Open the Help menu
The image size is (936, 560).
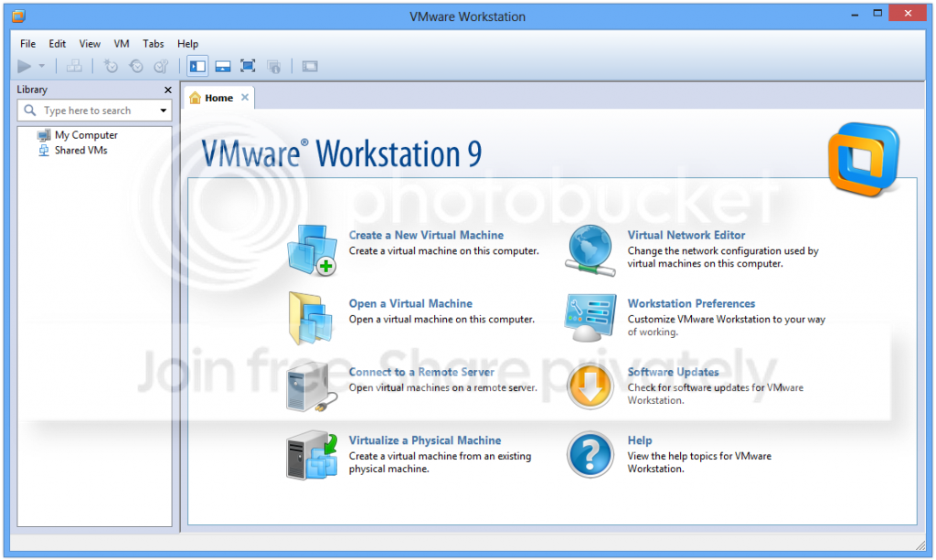187,44
